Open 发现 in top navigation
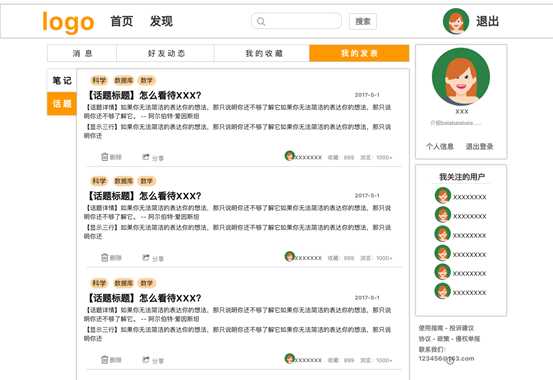553x380 pixels. [x=161, y=22]
